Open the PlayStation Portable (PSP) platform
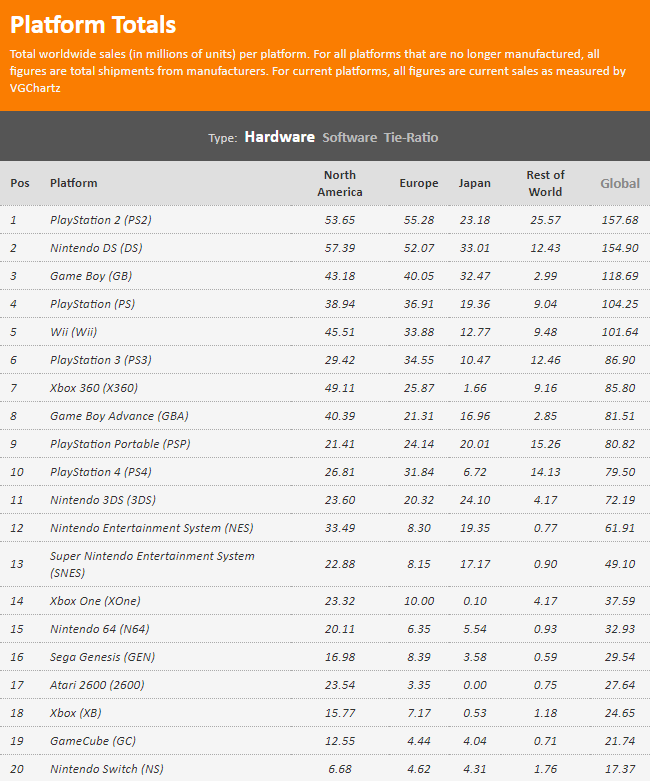 coord(120,444)
